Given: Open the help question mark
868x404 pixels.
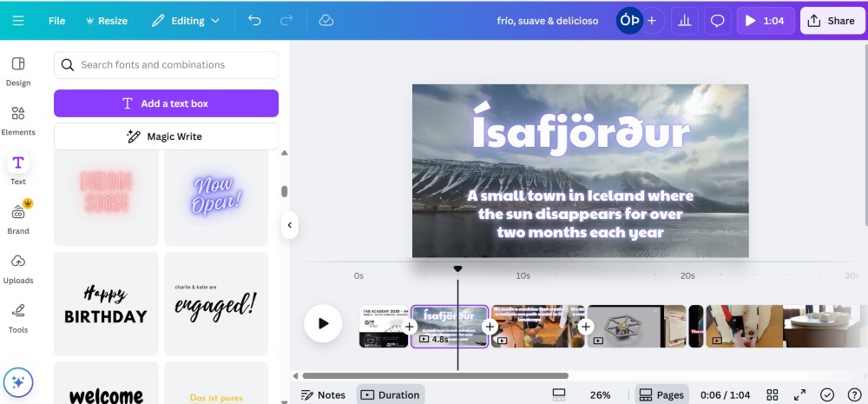Looking at the screenshot, I should pos(855,395).
